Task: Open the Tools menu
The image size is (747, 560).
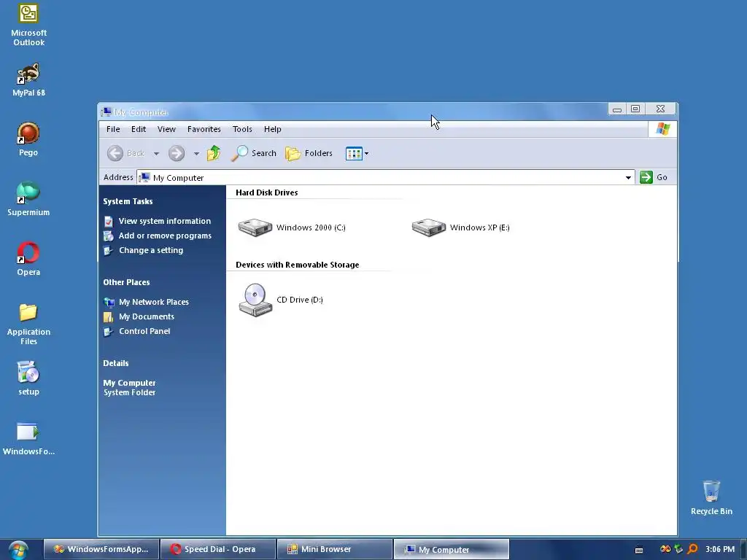Action: pos(242,129)
